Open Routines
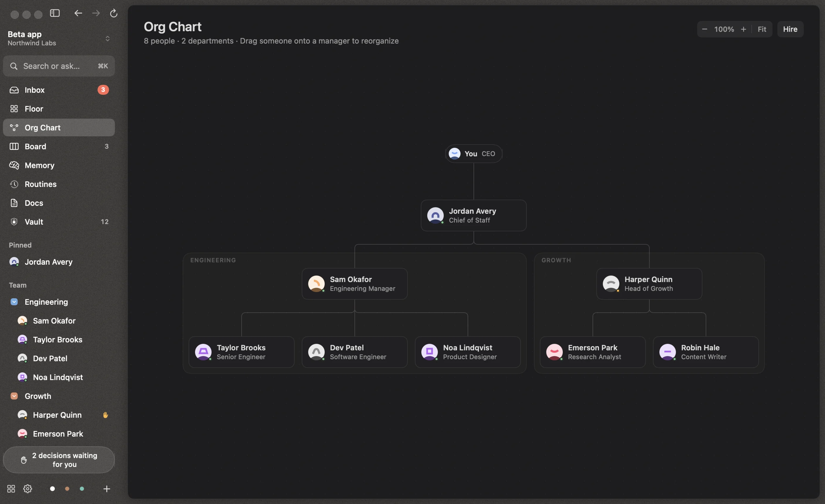825x504 pixels. 59,184
